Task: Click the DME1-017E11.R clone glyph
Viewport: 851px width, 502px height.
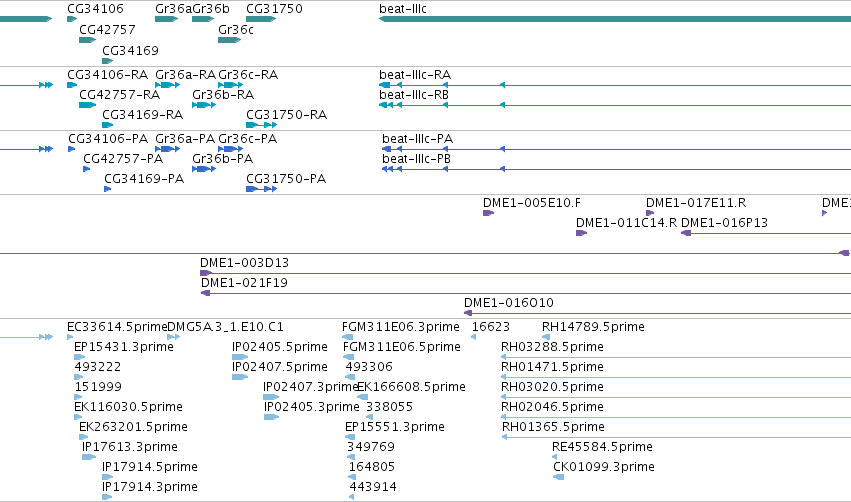Action: [x=650, y=213]
